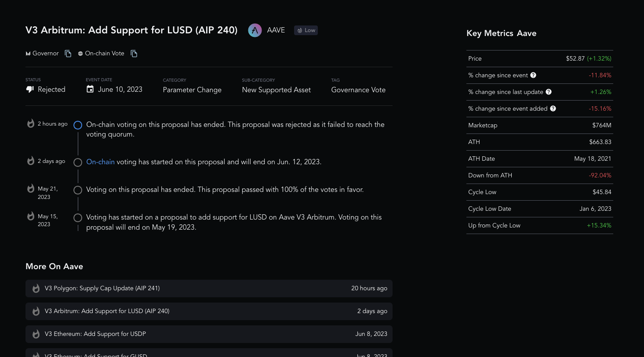The image size is (644, 357).
Task: Open V3 Arbitrum: Add Support for LUSD row
Action: tap(209, 311)
